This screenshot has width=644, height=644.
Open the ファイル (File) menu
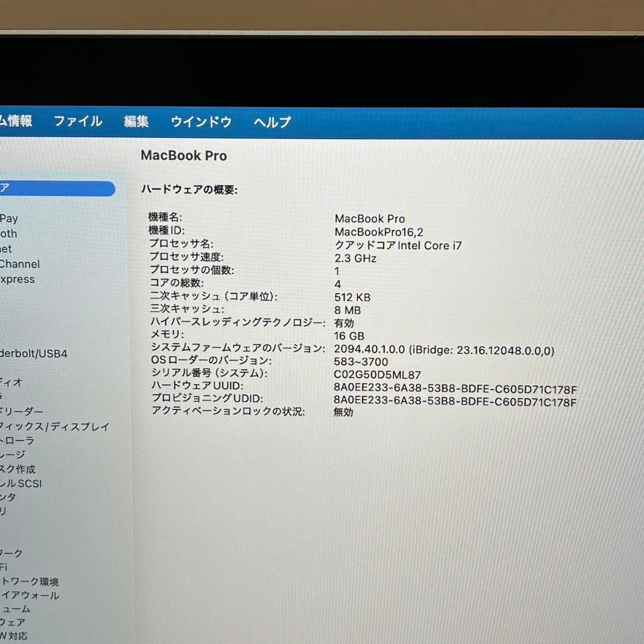tap(78, 122)
